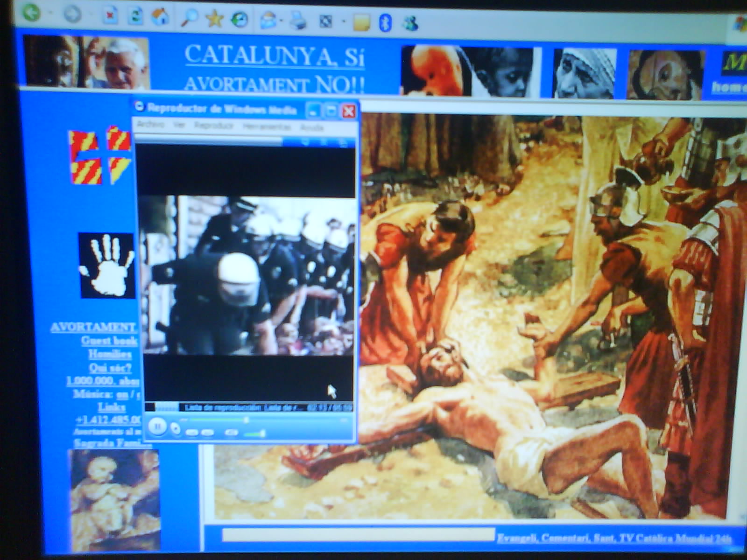Screen dimensions: 747x560
Task: Click the Bluetooth toolbar icon
Action: (385, 23)
